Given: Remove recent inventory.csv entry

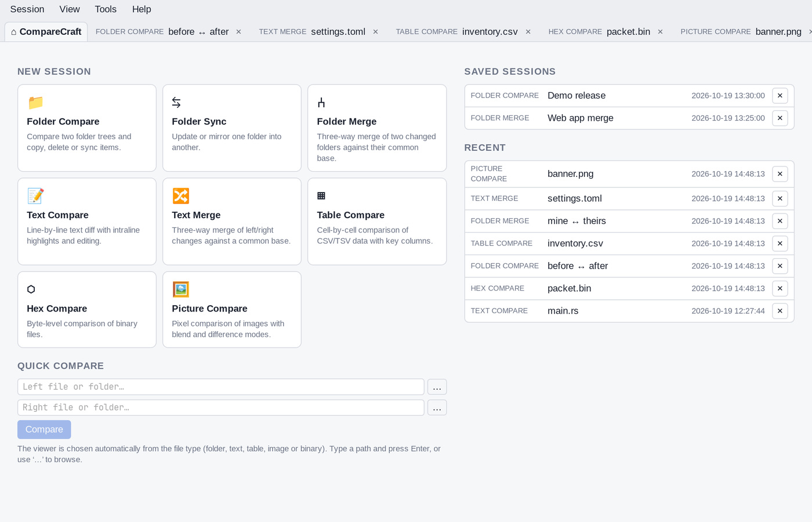Looking at the screenshot, I should click(x=780, y=244).
